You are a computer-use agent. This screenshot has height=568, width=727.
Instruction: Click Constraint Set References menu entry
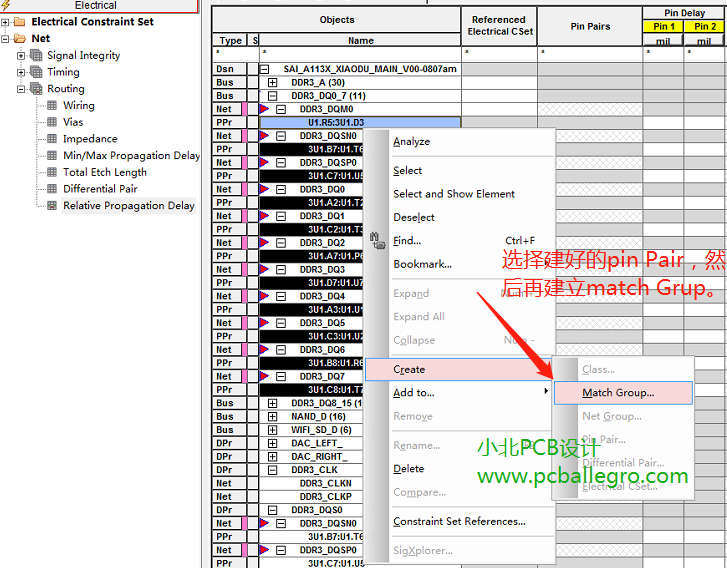click(458, 521)
